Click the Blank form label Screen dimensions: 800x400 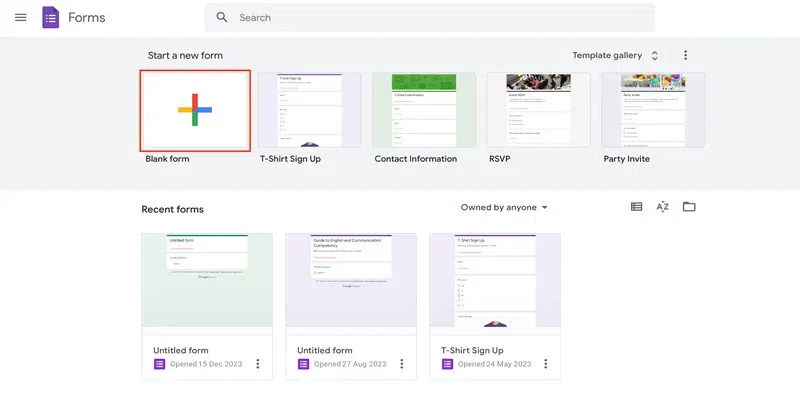coord(167,159)
